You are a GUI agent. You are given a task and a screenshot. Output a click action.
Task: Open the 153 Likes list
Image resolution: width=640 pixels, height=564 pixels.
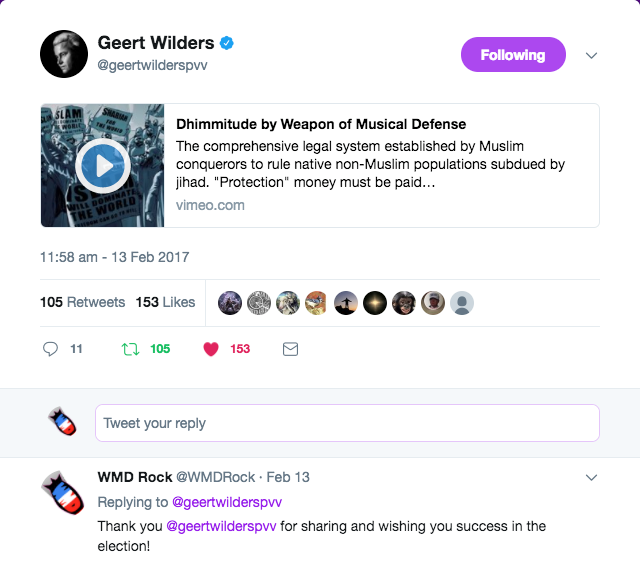[165, 302]
